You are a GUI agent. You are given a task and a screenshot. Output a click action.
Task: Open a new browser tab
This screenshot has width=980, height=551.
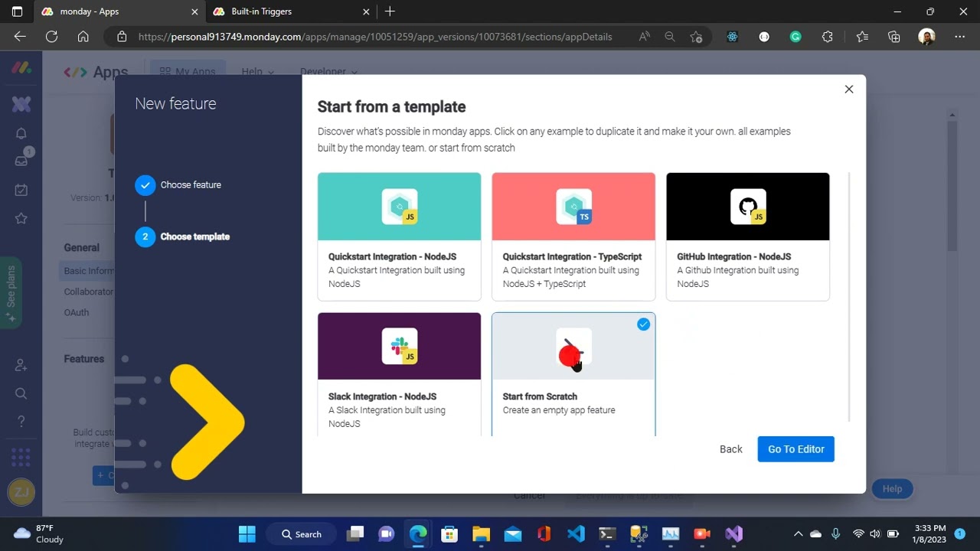[390, 11]
